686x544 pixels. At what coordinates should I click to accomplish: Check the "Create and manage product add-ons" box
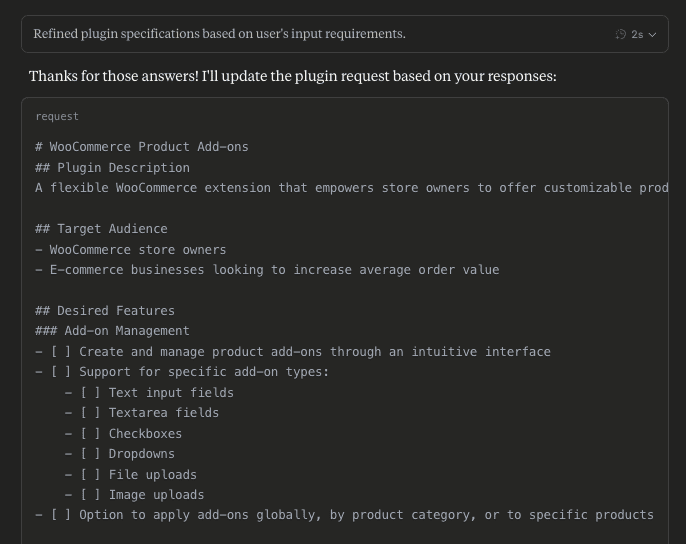point(61,351)
